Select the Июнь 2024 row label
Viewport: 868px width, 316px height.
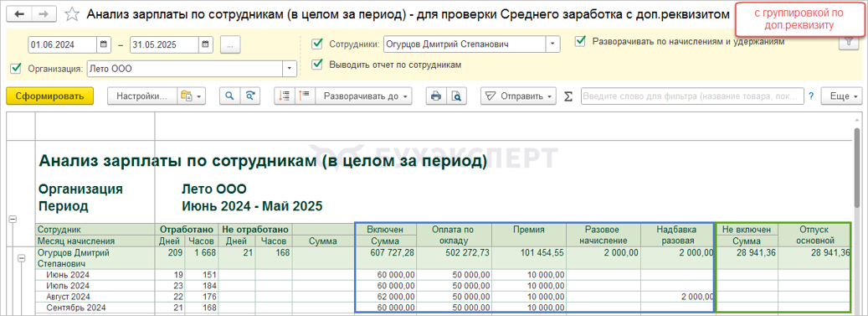tap(68, 274)
